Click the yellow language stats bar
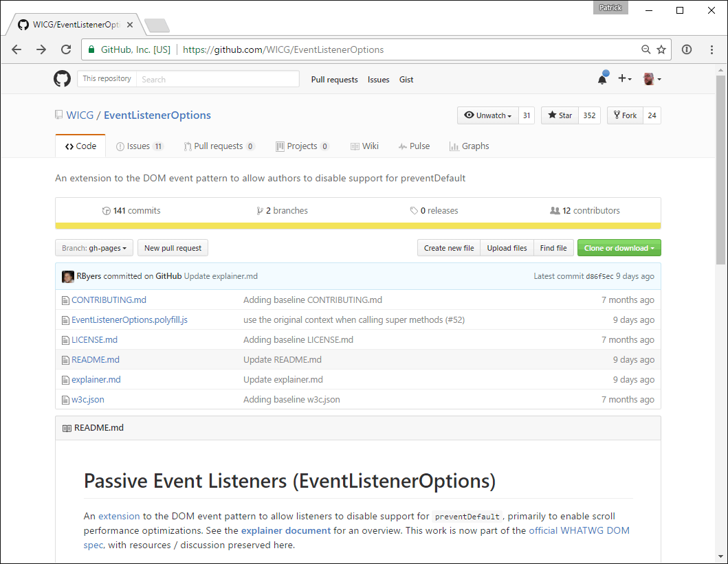The height and width of the screenshot is (564, 728). [x=357, y=225]
